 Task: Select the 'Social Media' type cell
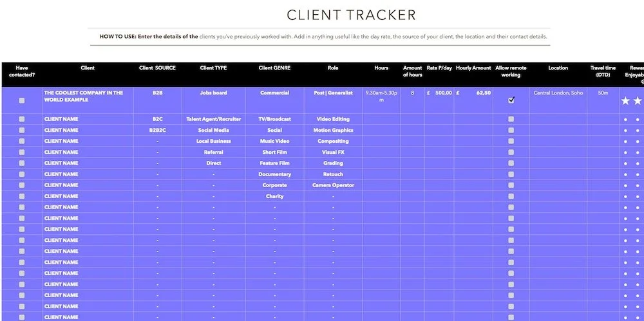coord(213,130)
